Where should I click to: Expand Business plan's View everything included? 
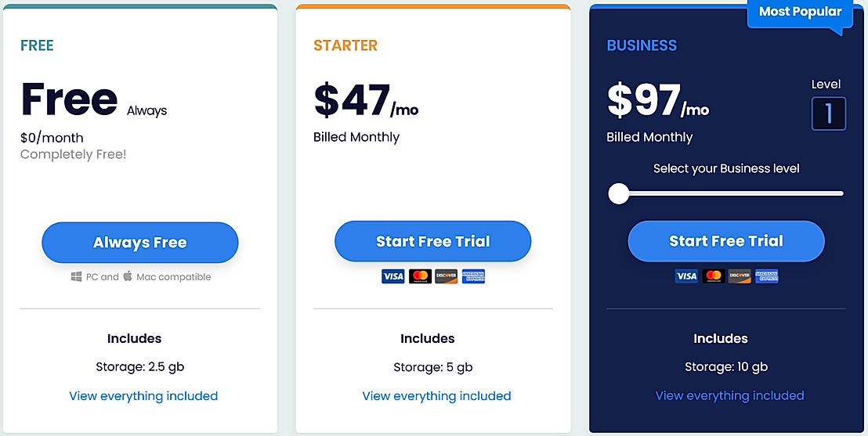[729, 396]
